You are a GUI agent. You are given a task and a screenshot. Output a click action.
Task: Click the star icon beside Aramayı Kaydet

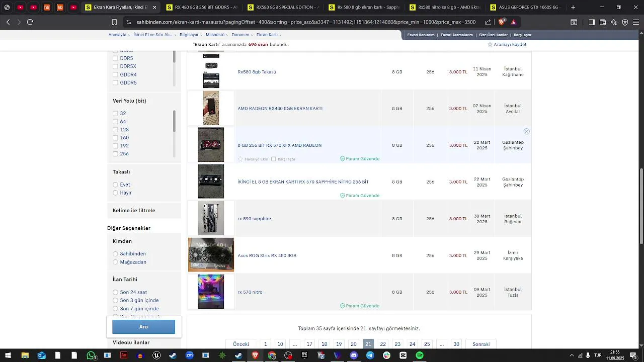click(x=490, y=44)
